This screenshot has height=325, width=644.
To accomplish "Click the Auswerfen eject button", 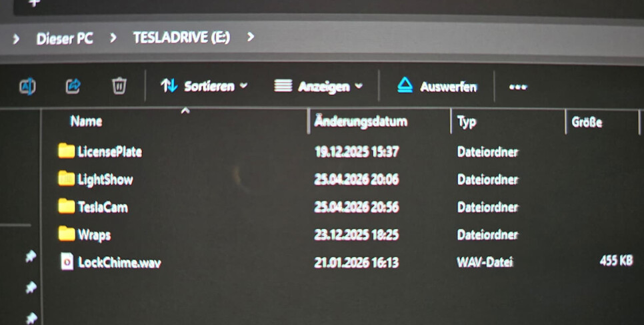I will pyautogui.click(x=437, y=86).
